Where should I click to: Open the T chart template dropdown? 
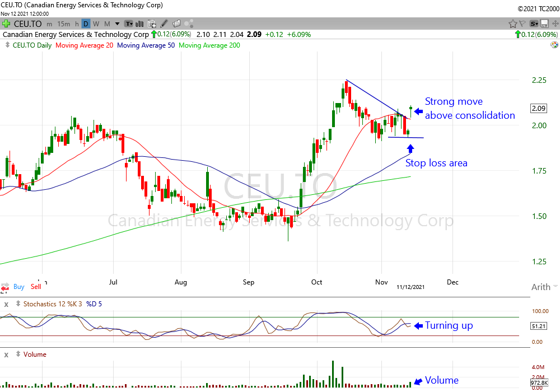click(129, 24)
